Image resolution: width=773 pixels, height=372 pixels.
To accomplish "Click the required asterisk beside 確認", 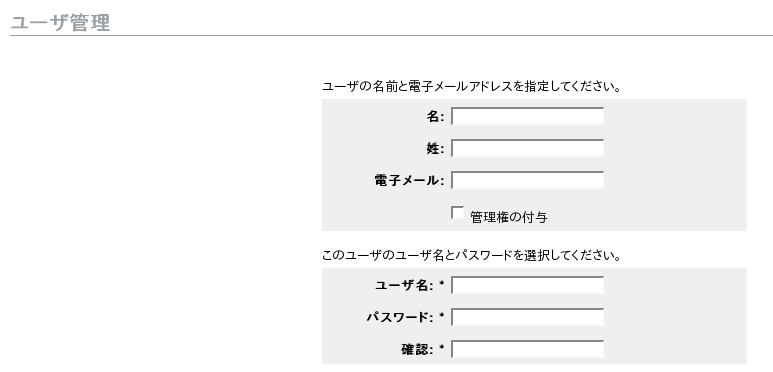I will 442,348.
